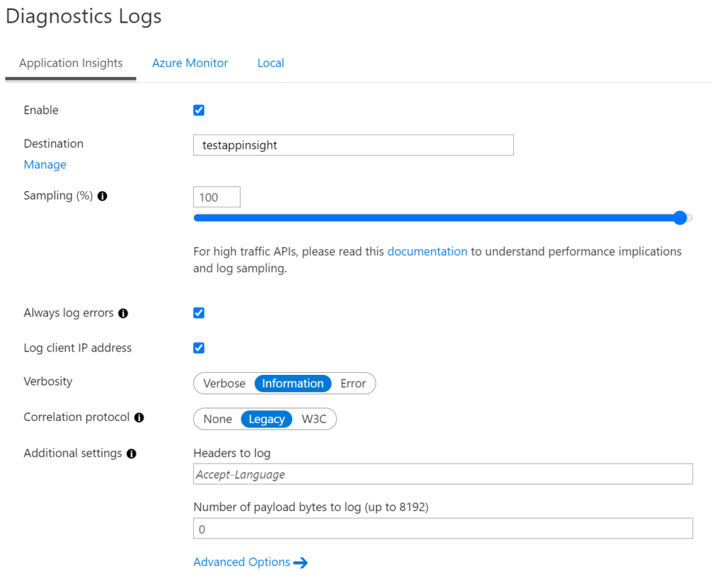Open the Local diagnostics tab

point(270,63)
